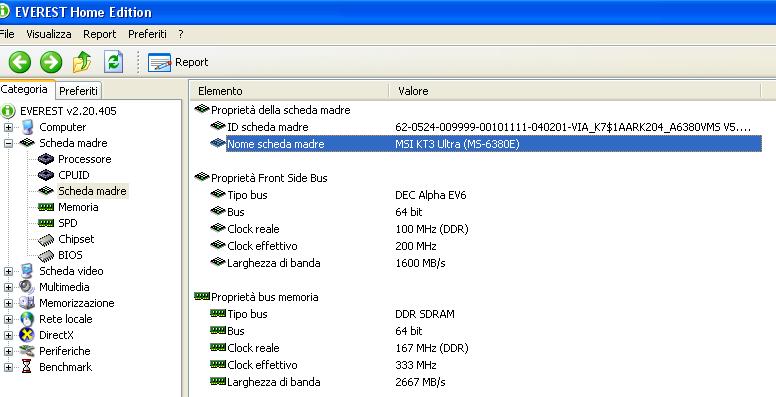Screen dimensions: 776x397
Task: Expand the Periferiche tree node
Action: [8, 351]
